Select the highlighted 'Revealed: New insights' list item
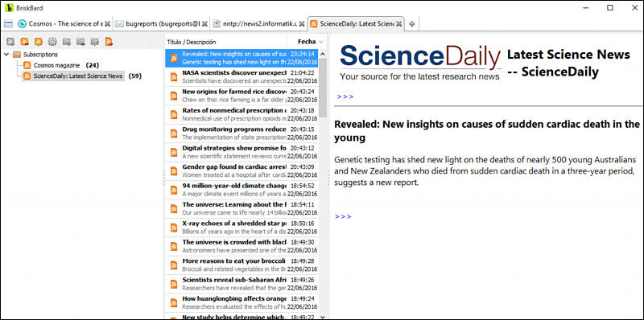Screen dimensions: 644x320 coord(242,58)
